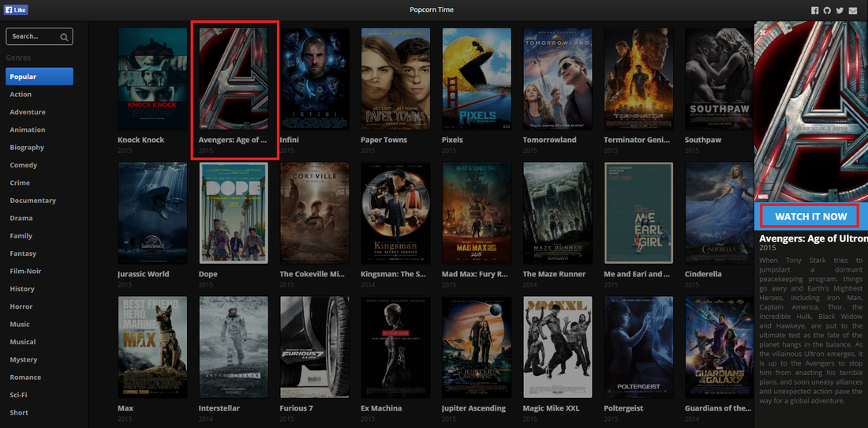Select the Jurassic World poster
This screenshot has width=868, height=428.
click(x=152, y=213)
